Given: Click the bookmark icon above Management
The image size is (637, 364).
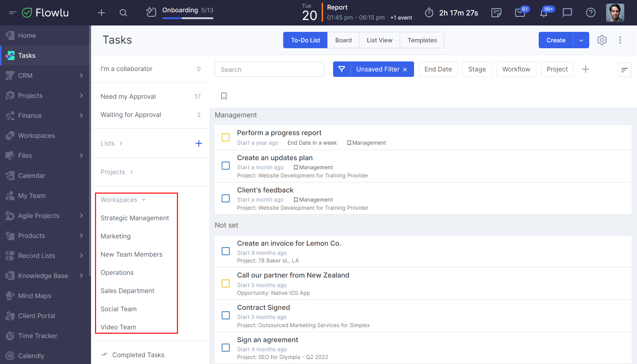Looking at the screenshot, I should click(224, 96).
